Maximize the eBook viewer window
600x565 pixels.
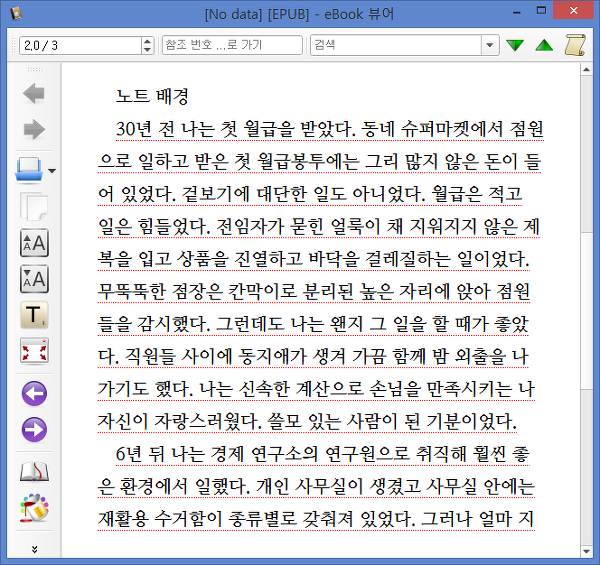(x=541, y=11)
